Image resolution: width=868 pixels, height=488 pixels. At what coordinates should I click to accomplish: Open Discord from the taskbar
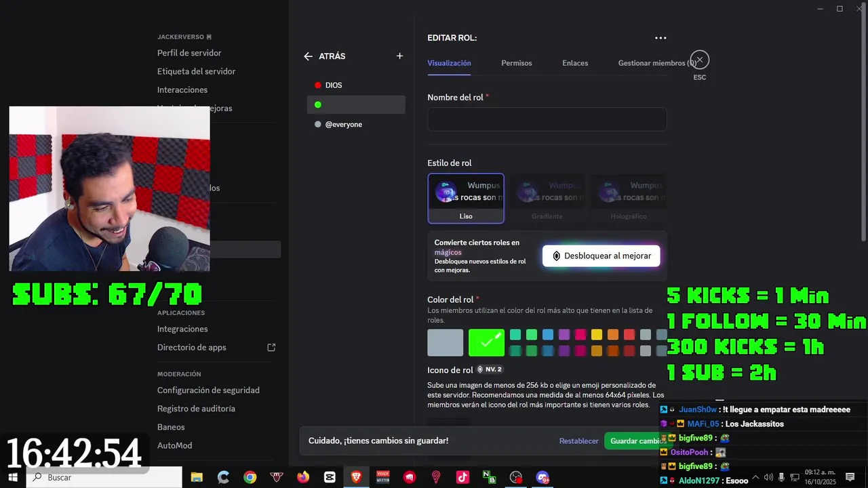coord(542,477)
